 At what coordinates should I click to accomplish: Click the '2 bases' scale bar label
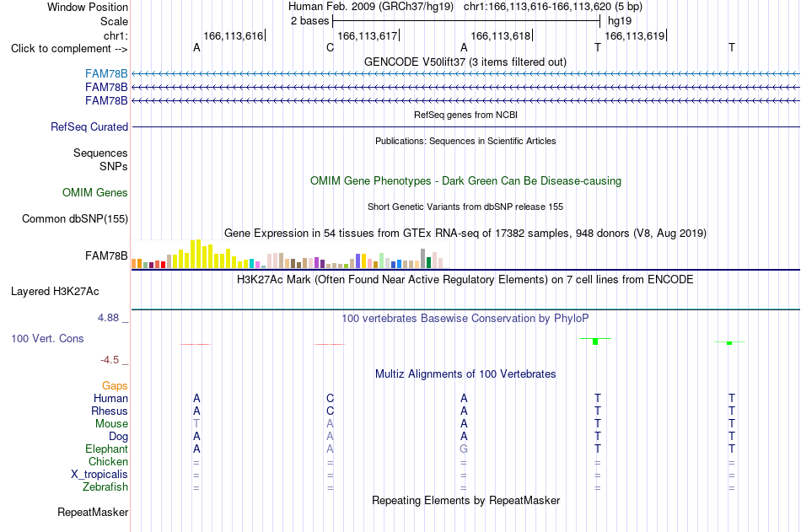pos(310,21)
